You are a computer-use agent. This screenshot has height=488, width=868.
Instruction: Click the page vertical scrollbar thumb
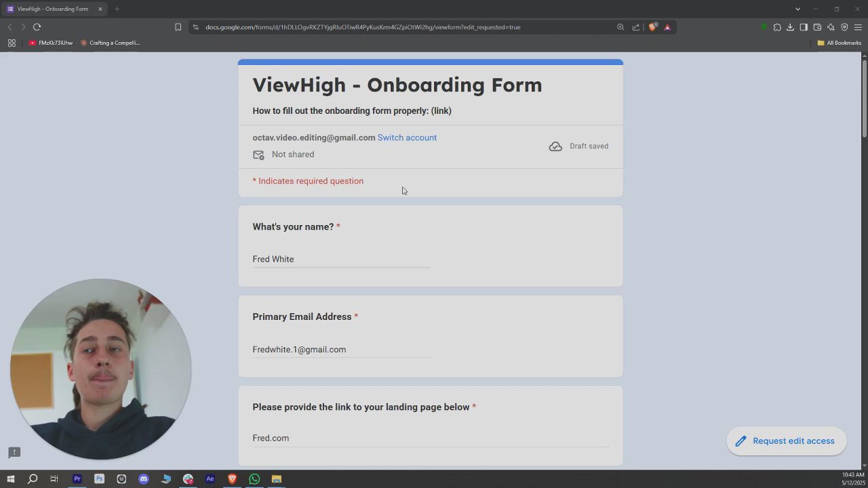pyautogui.click(x=865, y=98)
